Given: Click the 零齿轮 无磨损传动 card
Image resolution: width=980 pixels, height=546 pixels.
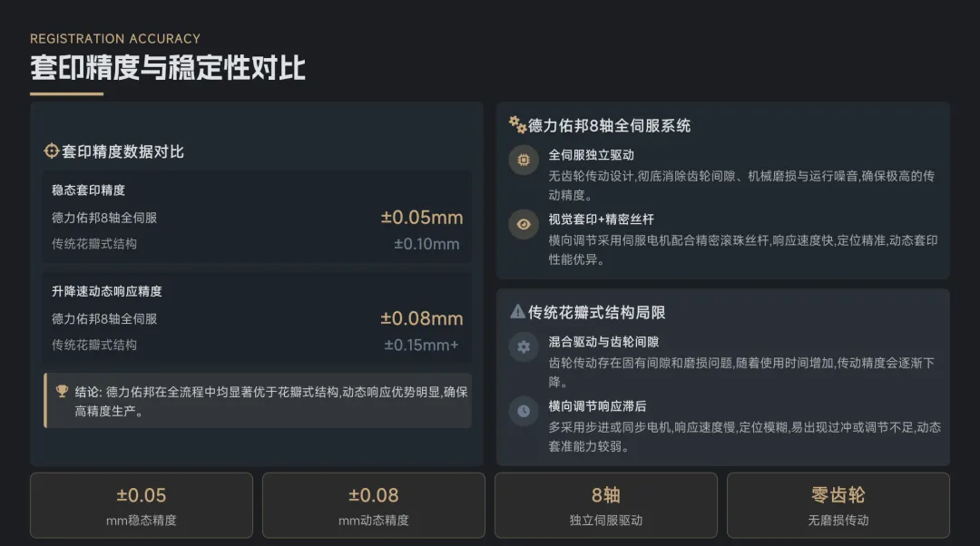Looking at the screenshot, I should click(838, 505).
